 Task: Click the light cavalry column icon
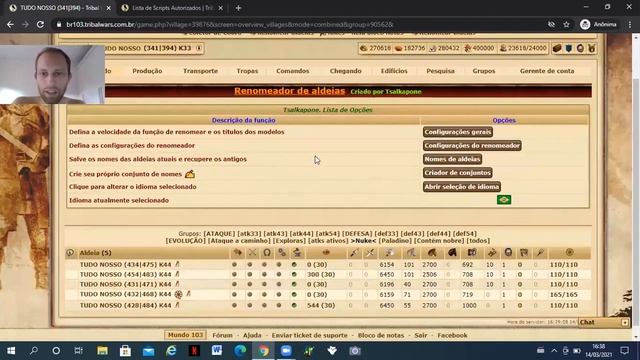[432, 253]
